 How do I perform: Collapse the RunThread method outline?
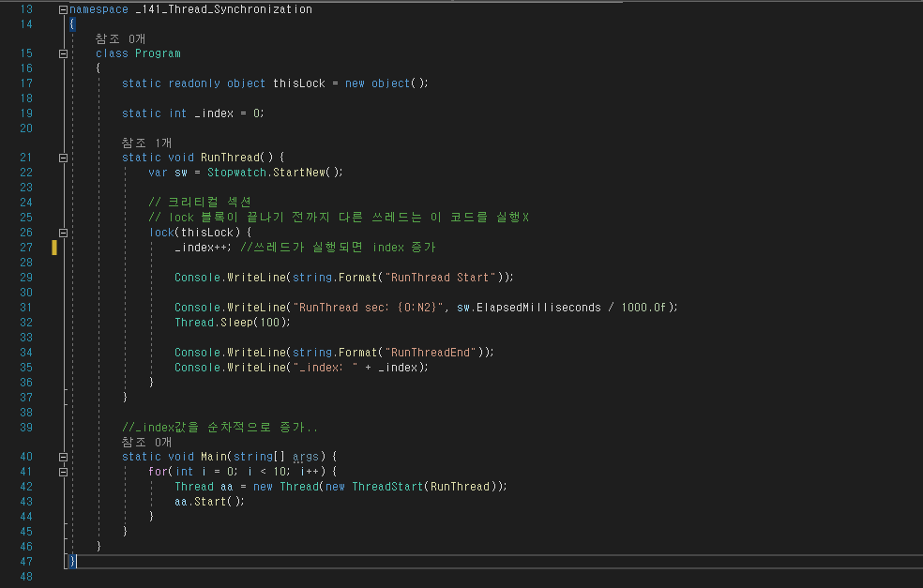63,158
